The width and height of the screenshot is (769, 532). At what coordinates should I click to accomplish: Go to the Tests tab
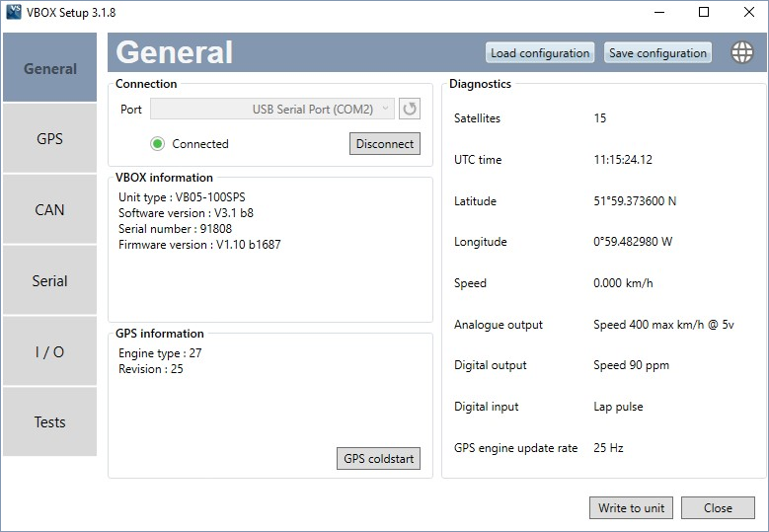tap(49, 421)
